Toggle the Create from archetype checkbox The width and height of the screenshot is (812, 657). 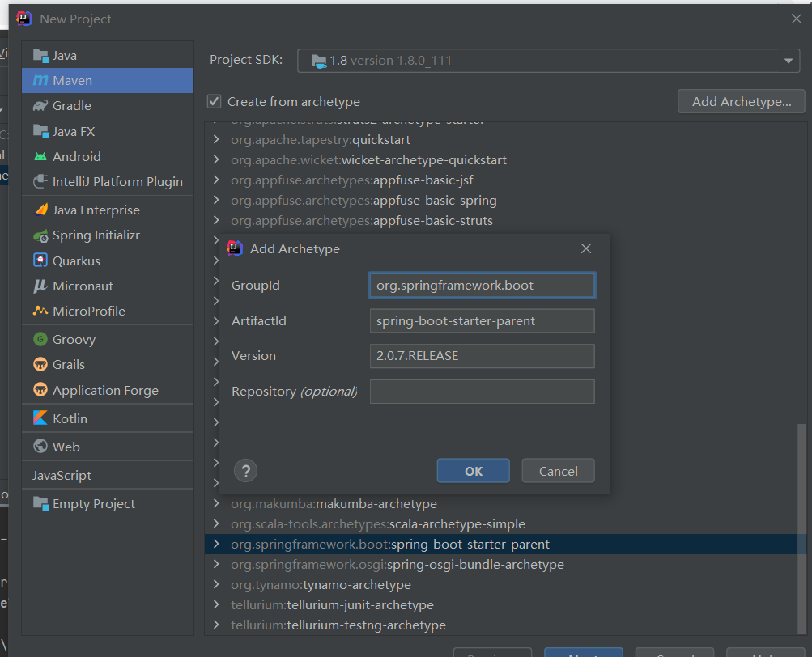click(x=215, y=101)
